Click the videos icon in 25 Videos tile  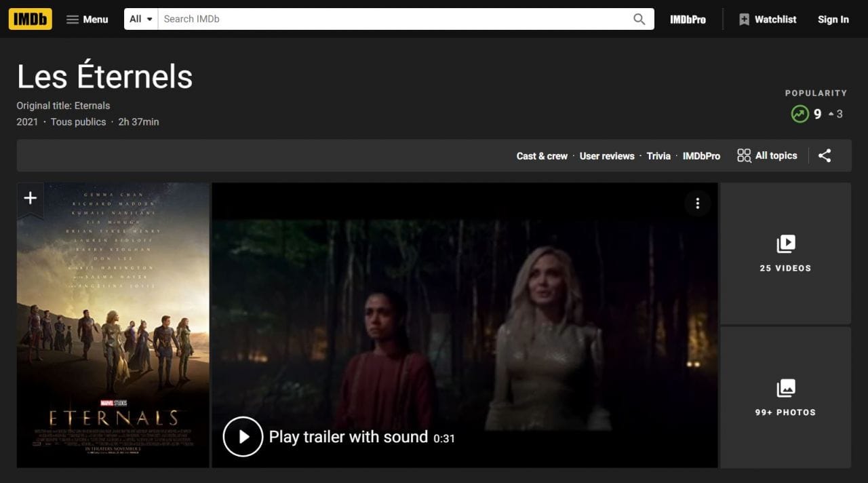pyautogui.click(x=785, y=244)
